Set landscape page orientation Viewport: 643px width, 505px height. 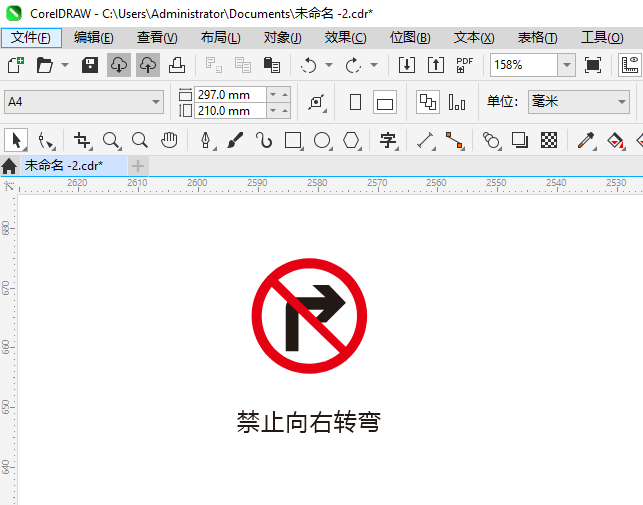pos(385,102)
